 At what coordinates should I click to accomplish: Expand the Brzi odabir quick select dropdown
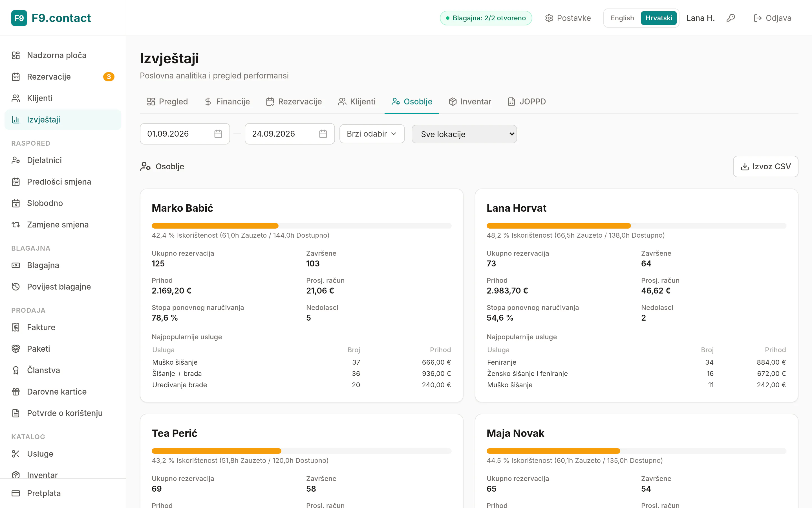click(372, 134)
